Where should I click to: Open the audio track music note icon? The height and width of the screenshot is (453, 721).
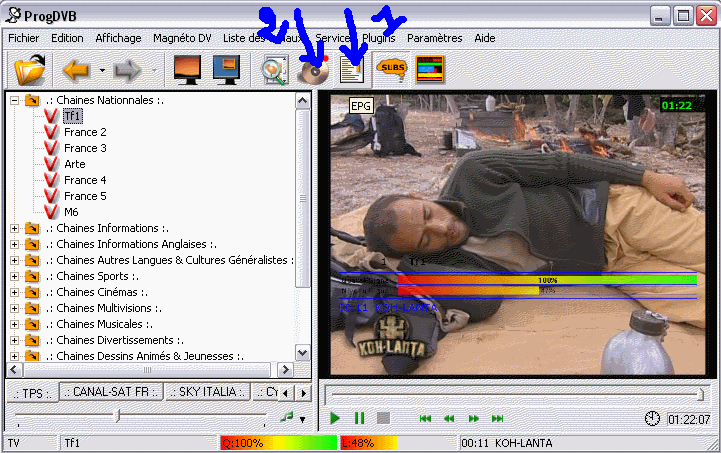(x=286, y=417)
